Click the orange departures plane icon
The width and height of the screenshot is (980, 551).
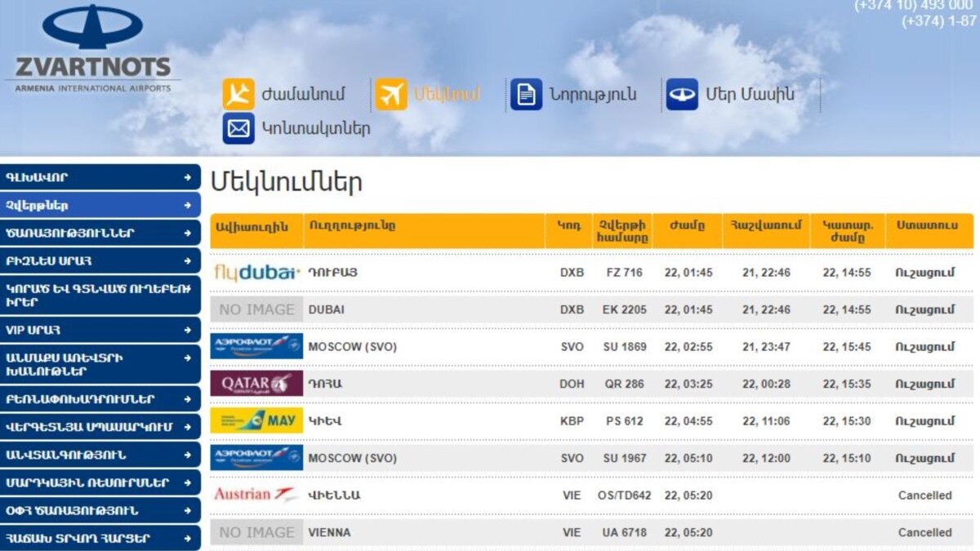(x=391, y=95)
